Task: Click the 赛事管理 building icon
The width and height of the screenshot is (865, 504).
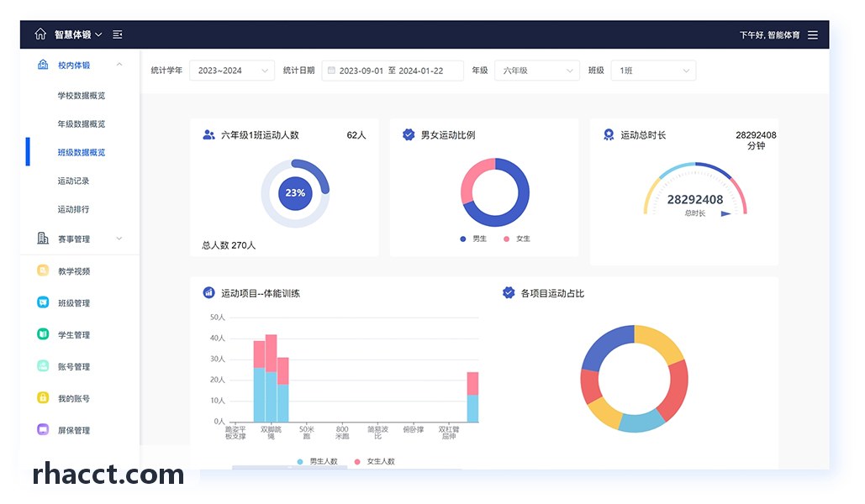Action: tap(43, 239)
